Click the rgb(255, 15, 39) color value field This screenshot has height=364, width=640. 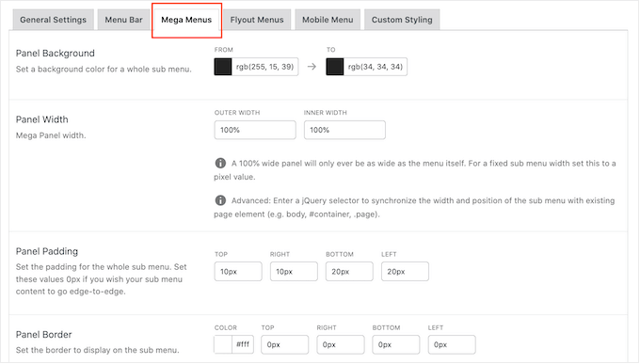point(264,67)
